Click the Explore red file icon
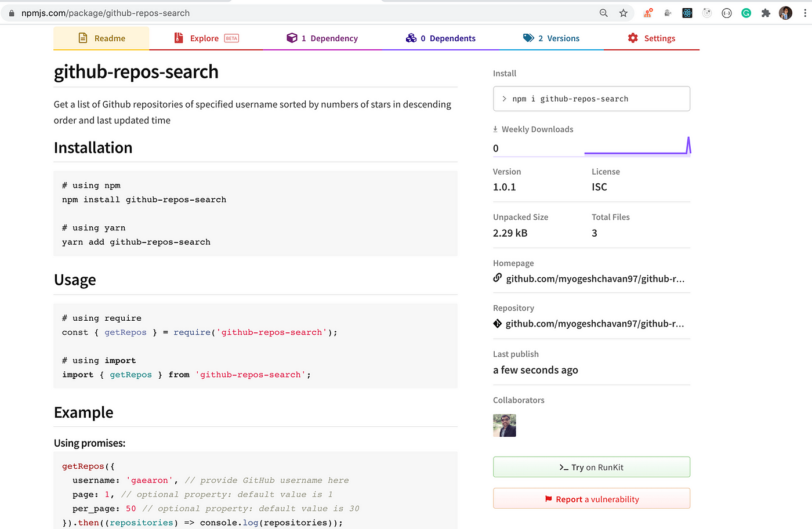This screenshot has height=529, width=812. (179, 38)
